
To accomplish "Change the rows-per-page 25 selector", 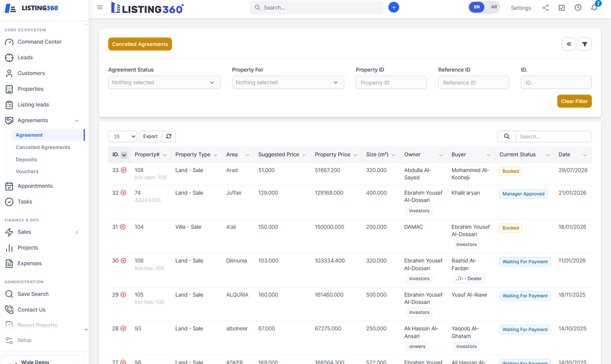I will (123, 136).
